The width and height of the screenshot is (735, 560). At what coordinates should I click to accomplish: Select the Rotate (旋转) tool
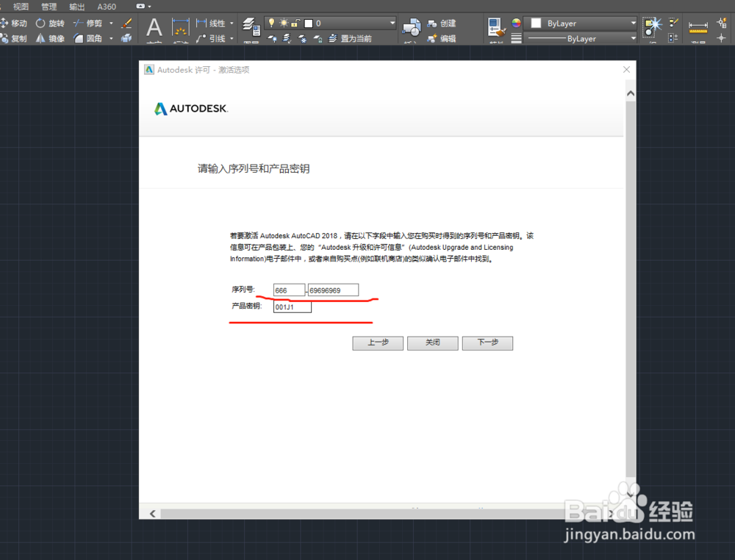pyautogui.click(x=50, y=23)
